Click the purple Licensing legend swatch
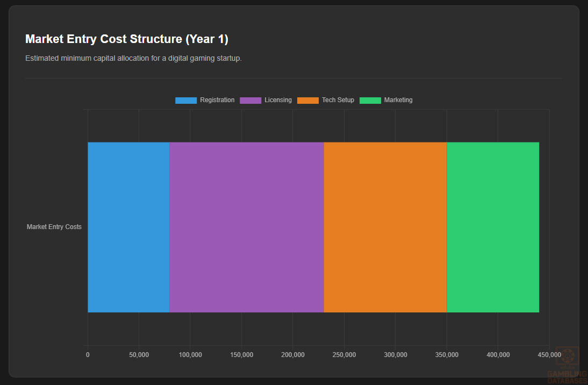588x385 pixels. point(250,101)
